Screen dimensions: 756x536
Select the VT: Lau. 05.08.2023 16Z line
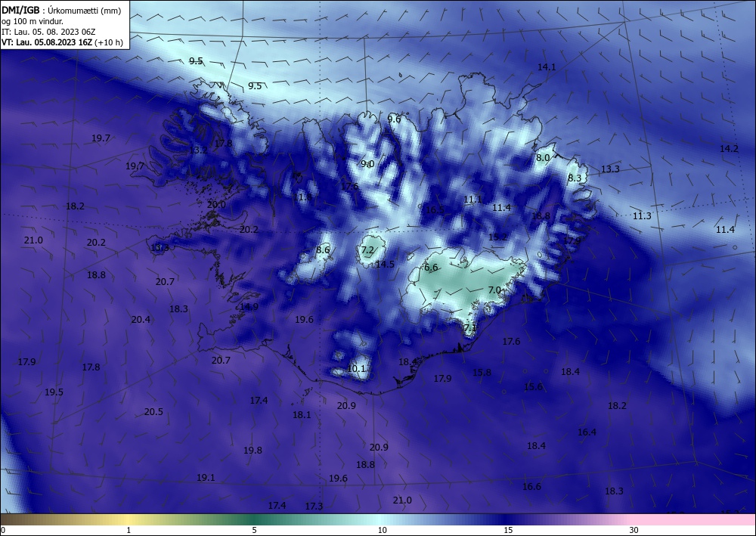coord(47,42)
